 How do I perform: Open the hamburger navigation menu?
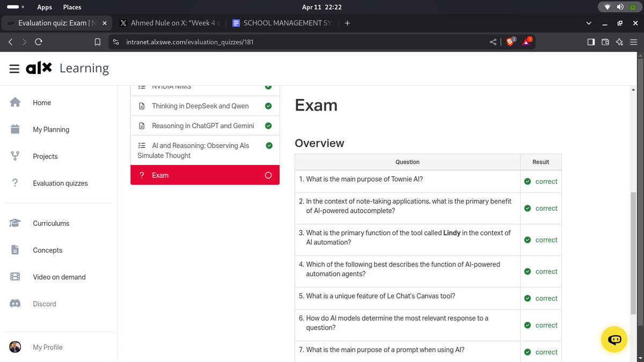(x=14, y=69)
